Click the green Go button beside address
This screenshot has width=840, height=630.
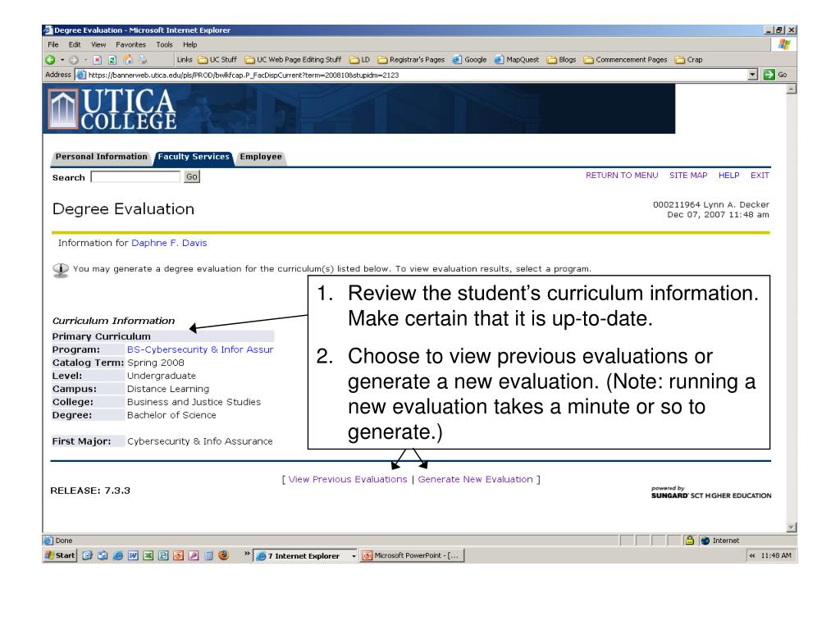point(774,75)
